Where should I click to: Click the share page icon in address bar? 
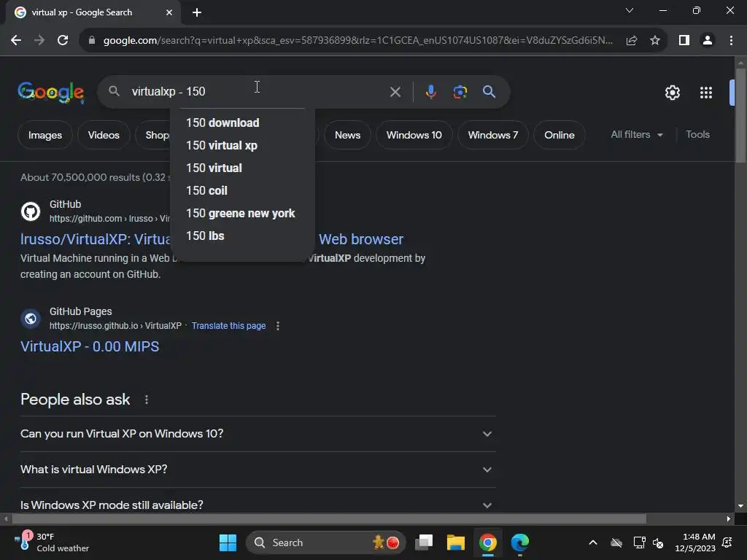(x=632, y=41)
